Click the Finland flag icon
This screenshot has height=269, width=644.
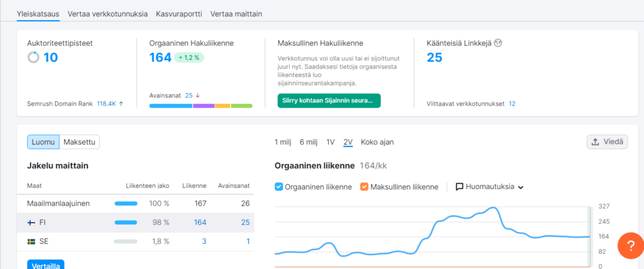[31, 222]
